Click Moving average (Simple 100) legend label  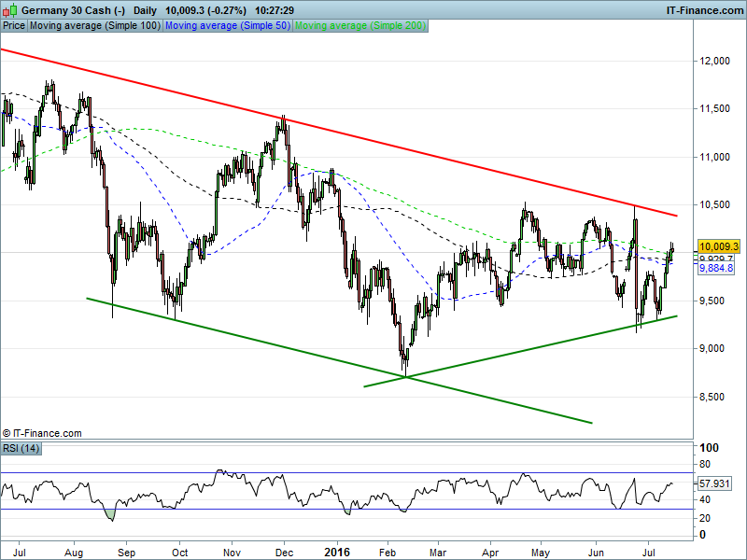tap(95, 26)
